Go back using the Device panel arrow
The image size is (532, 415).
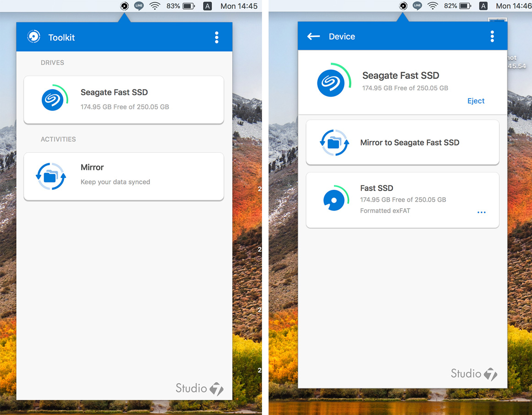(314, 36)
